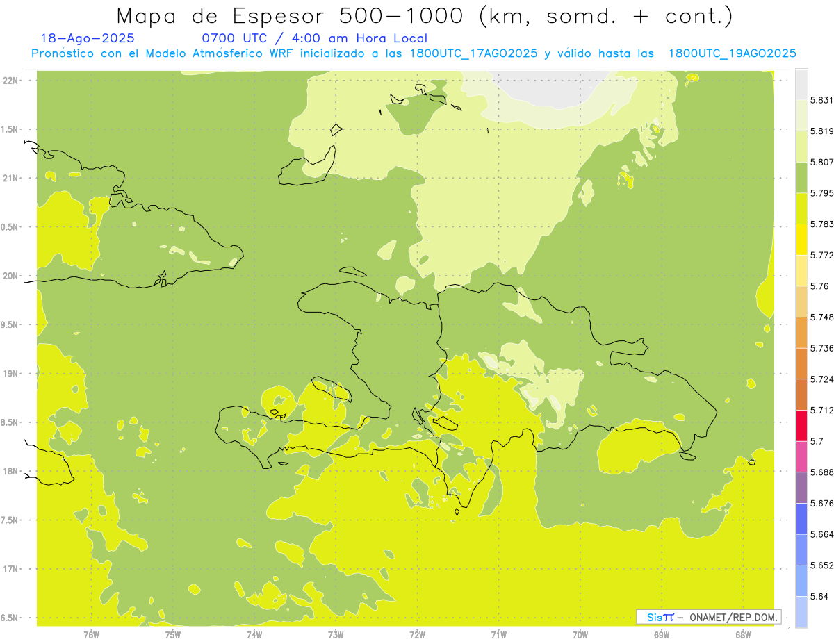Click the 5.819 colorbar value
Screen dimensions: 834x644
823,131
